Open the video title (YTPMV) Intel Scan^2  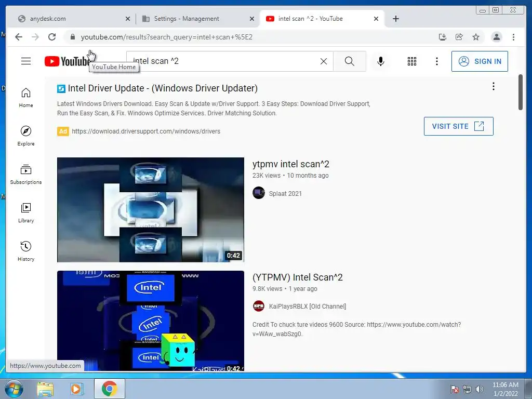tap(298, 277)
